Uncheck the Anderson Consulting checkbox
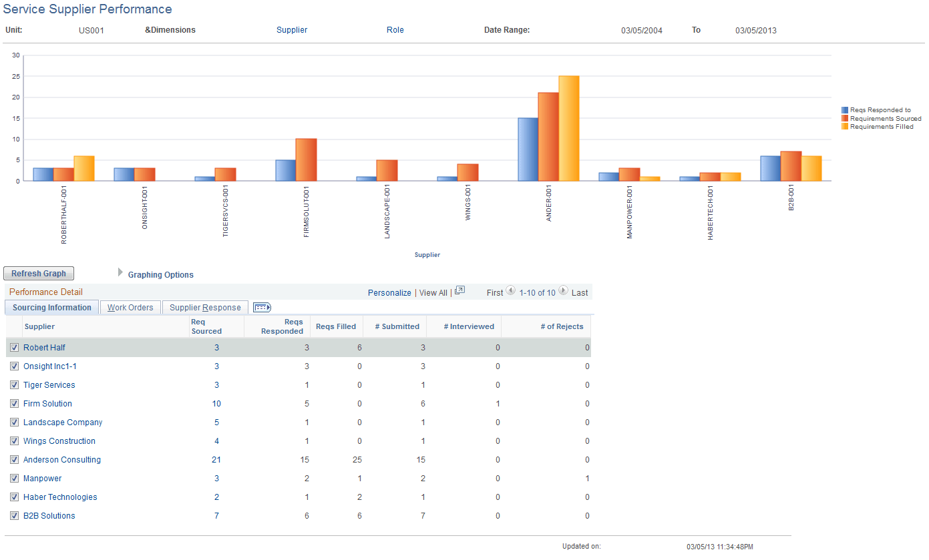 tap(14, 459)
